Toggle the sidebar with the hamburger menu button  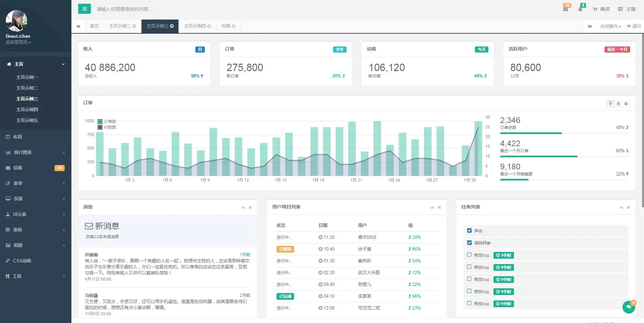84,9
